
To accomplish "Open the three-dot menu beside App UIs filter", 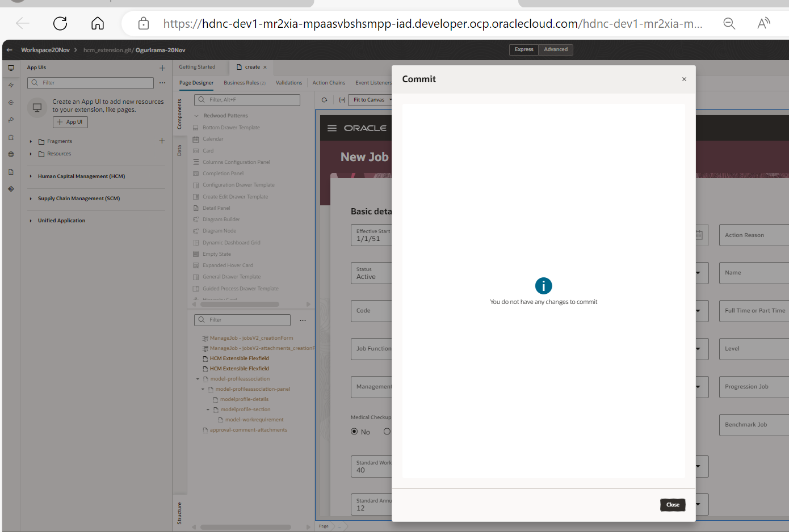I will 162,83.
